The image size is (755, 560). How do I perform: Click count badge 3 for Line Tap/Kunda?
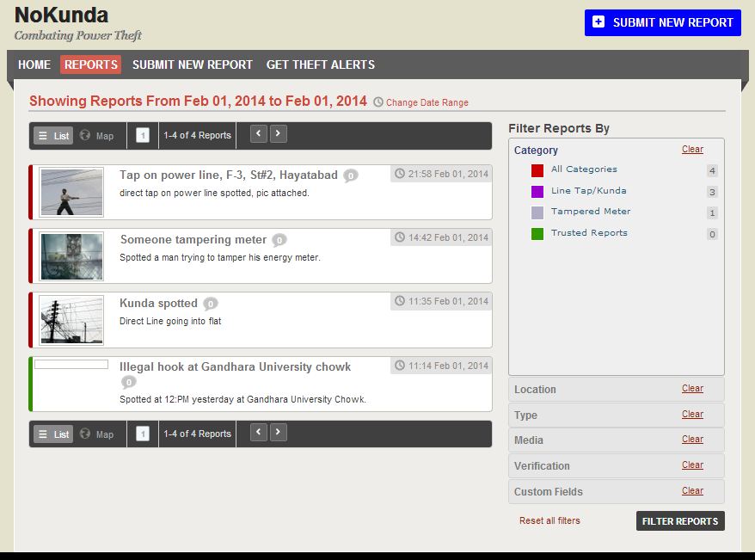(x=712, y=192)
